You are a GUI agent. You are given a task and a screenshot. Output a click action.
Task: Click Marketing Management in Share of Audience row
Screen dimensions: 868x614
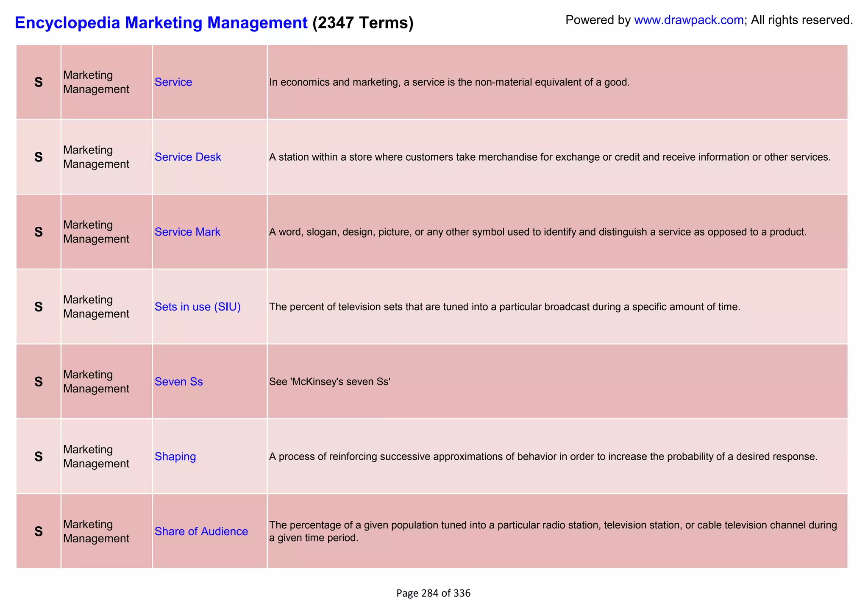pyautogui.click(x=96, y=531)
